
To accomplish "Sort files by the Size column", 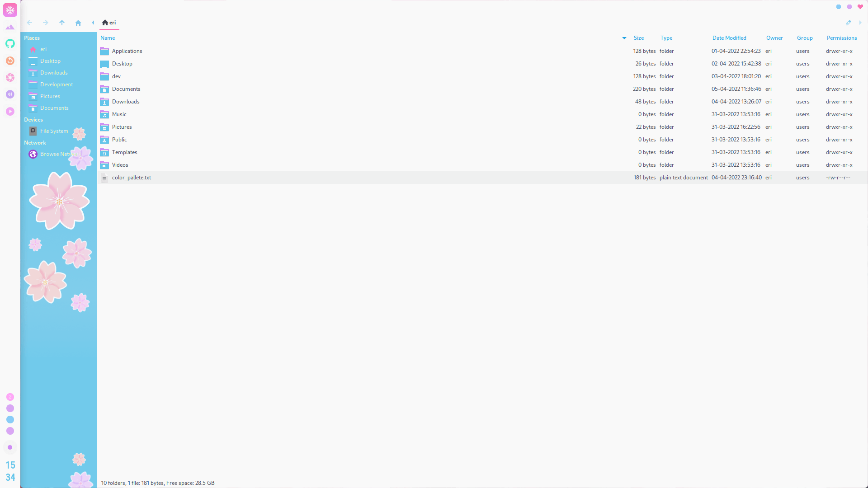I will (x=639, y=38).
